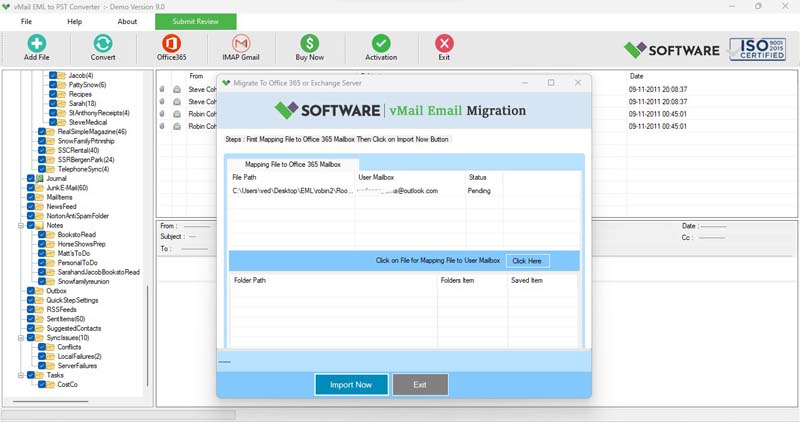Click envelope icon in last Robin row
Image resolution: width=800 pixels, height=422 pixels.
(x=177, y=126)
